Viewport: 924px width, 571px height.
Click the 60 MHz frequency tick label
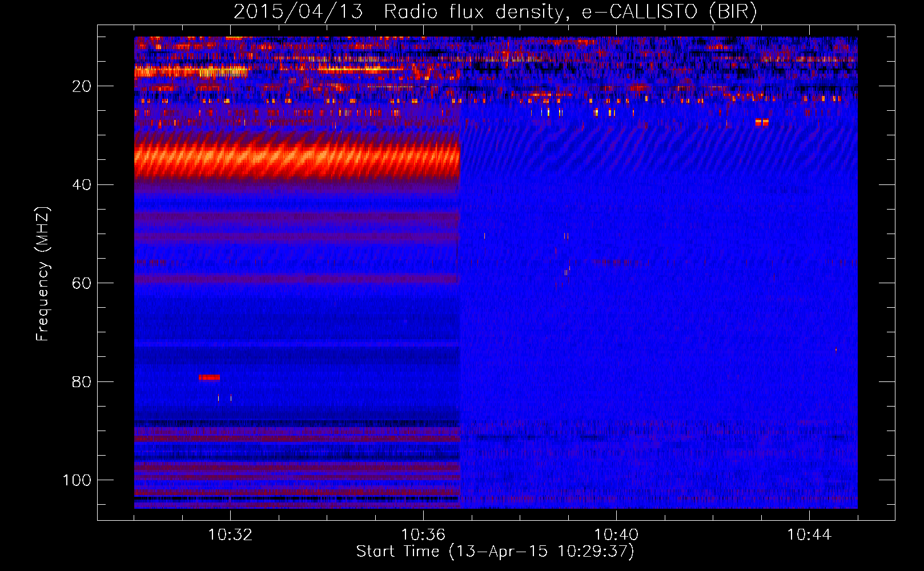(82, 283)
